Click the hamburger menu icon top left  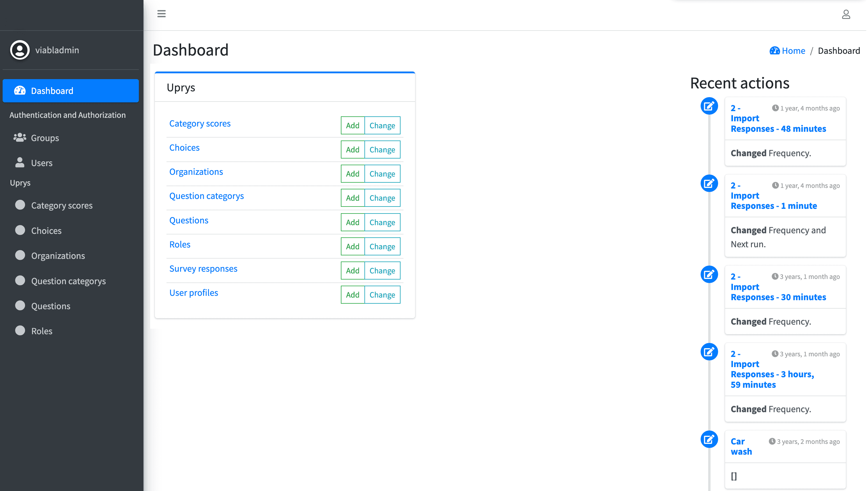tap(162, 14)
